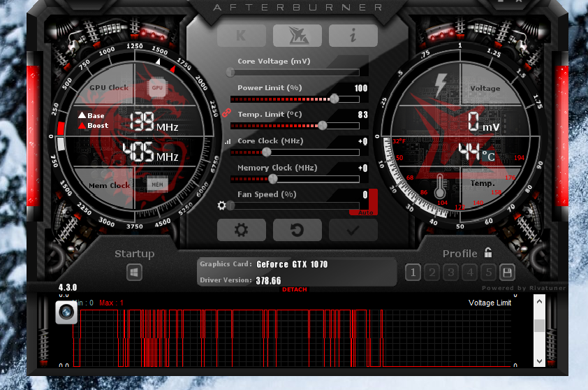Click the Power Limit slider handle
Viewport: 588px width, 390px height.
(x=334, y=99)
